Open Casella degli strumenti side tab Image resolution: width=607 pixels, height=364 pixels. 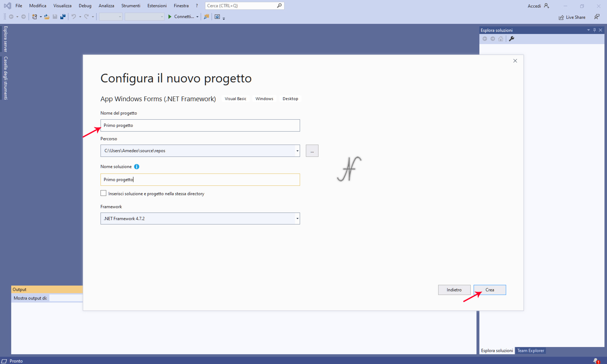tap(5, 78)
